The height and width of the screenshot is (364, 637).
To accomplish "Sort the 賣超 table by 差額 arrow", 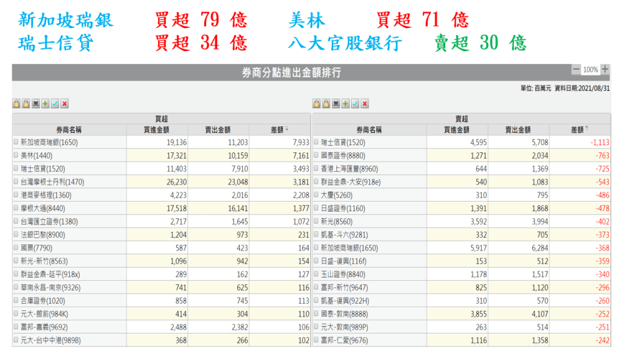I will pyautogui.click(x=587, y=129).
